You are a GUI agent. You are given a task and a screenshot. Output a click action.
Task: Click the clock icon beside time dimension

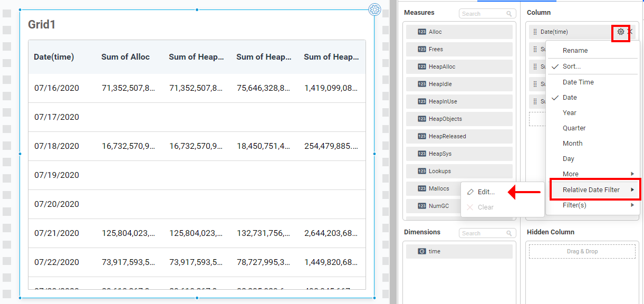click(x=421, y=252)
